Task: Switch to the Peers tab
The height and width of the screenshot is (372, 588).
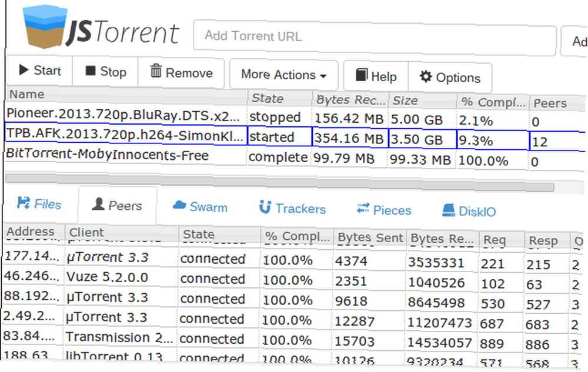Action: point(117,205)
